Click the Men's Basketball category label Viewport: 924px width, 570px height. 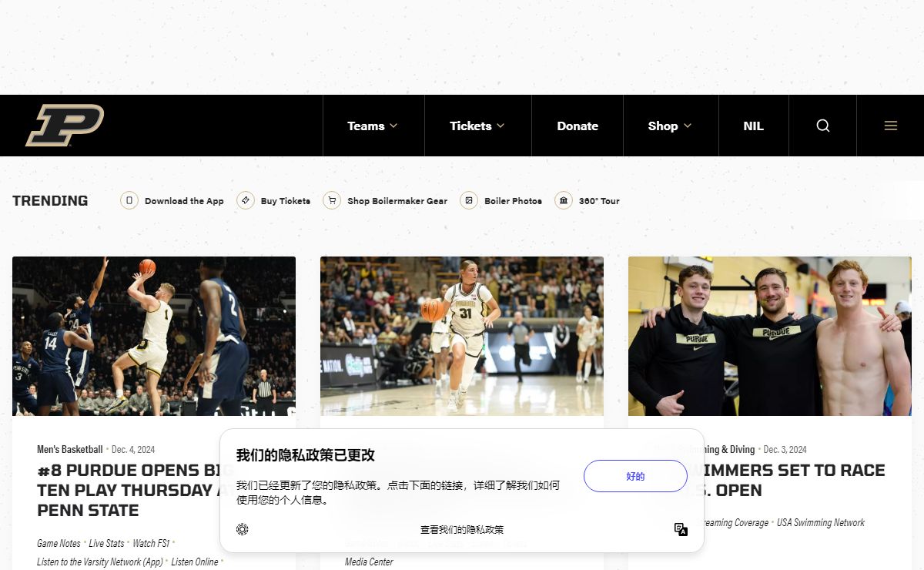(69, 449)
